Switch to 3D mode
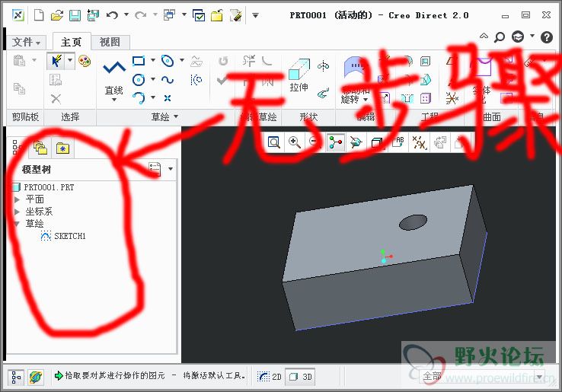This screenshot has height=392, width=562. point(300,376)
